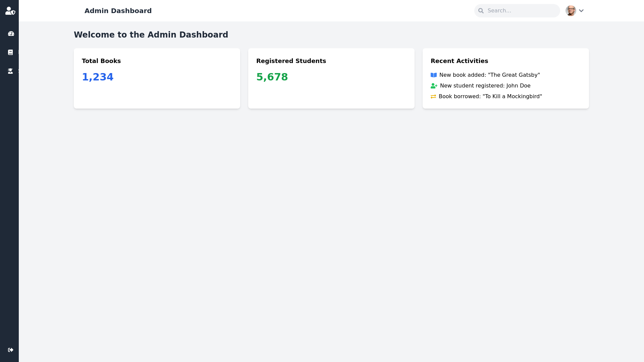Click the 5,678 registered students number
This screenshot has width=644, height=362.
[x=272, y=77]
